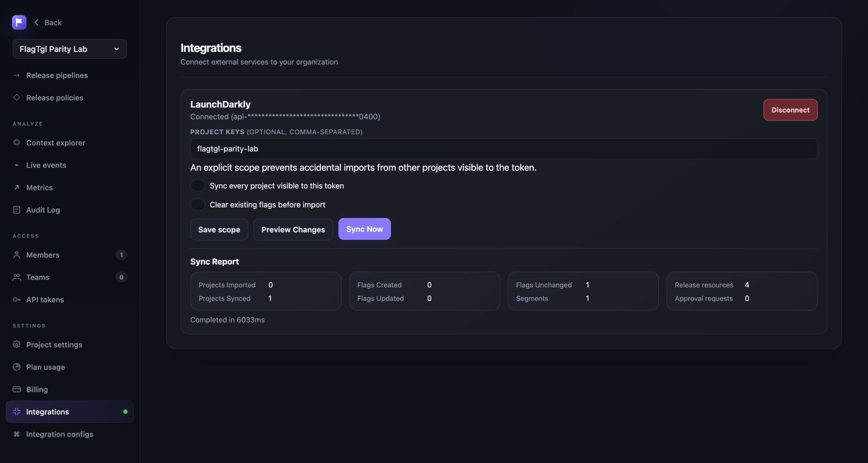The width and height of the screenshot is (868, 463).
Task: Open Billing page
Action: pyautogui.click(x=69, y=390)
